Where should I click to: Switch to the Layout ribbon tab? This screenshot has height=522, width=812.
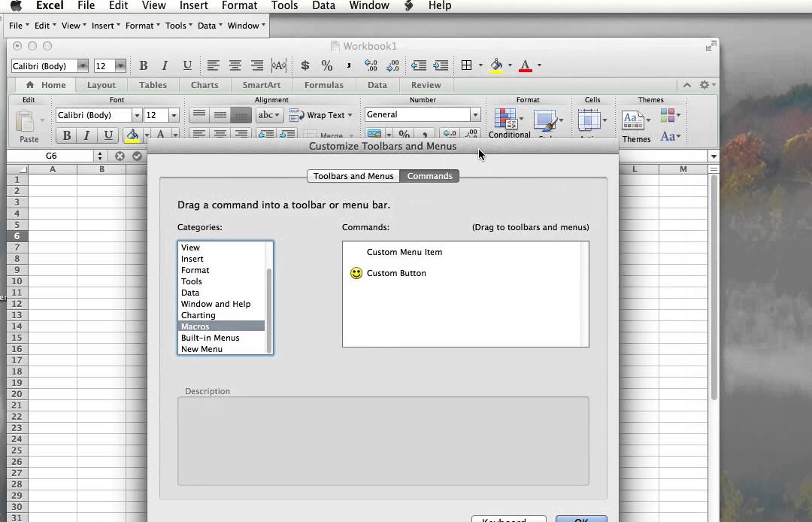101,85
